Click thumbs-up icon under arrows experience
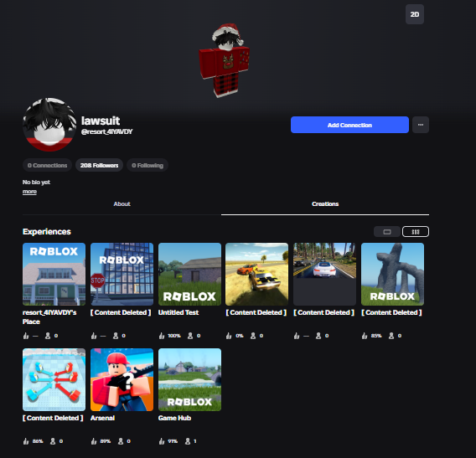The width and height of the screenshot is (476, 458). click(x=26, y=441)
